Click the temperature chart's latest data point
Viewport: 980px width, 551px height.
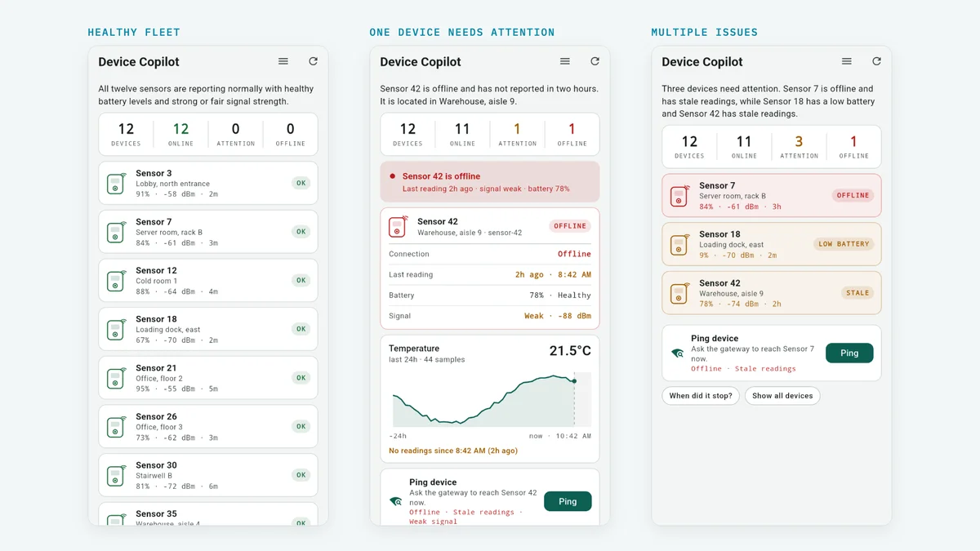[x=574, y=380]
